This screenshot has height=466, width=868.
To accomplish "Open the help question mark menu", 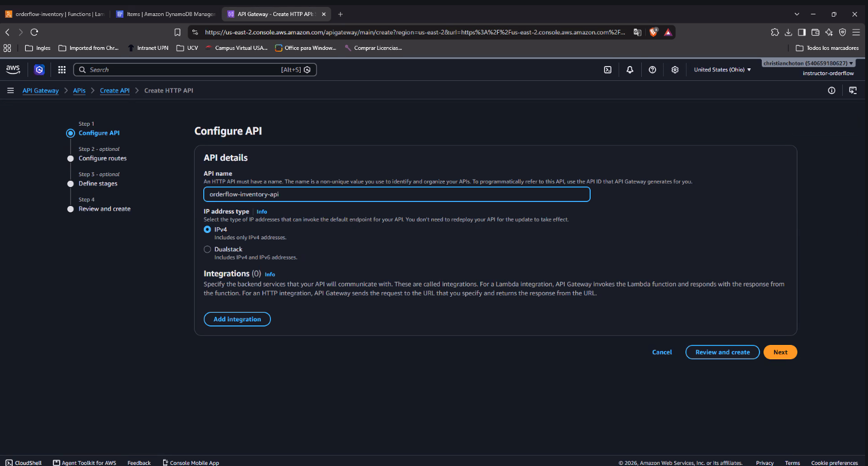I will point(652,69).
